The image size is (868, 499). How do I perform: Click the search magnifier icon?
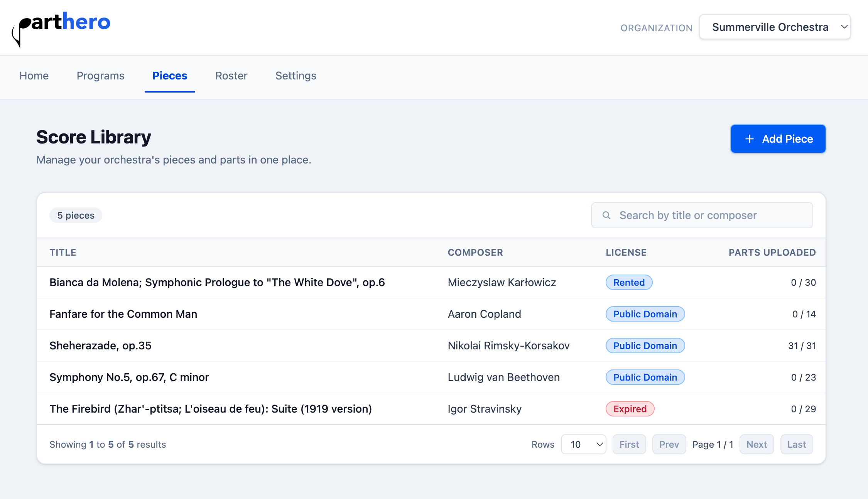tap(606, 215)
